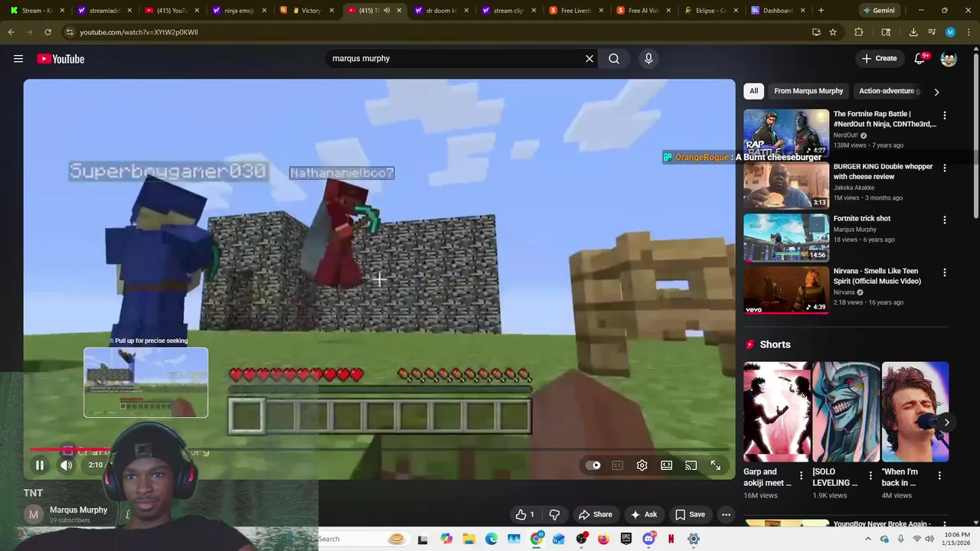
Task: Show next Shorts with the arrow
Action: pyautogui.click(x=946, y=422)
